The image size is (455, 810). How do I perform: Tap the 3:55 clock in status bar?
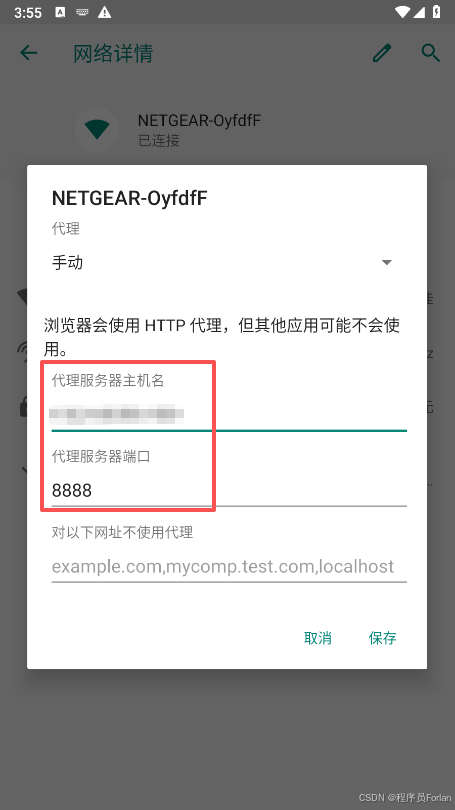click(x=28, y=12)
